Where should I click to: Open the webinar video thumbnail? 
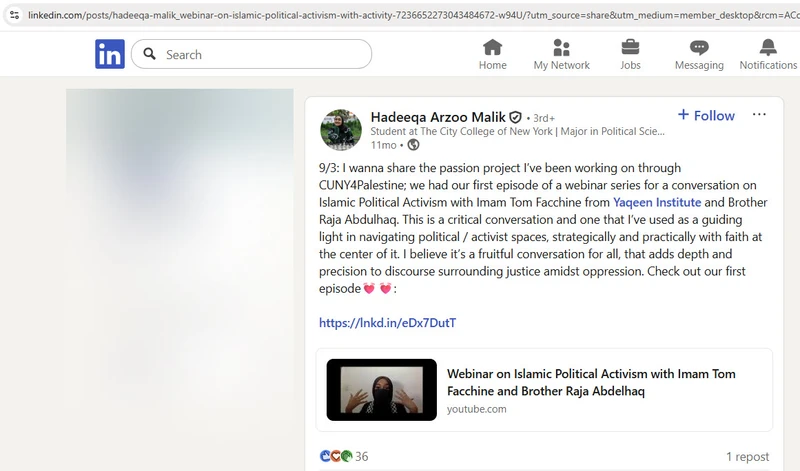coord(382,390)
